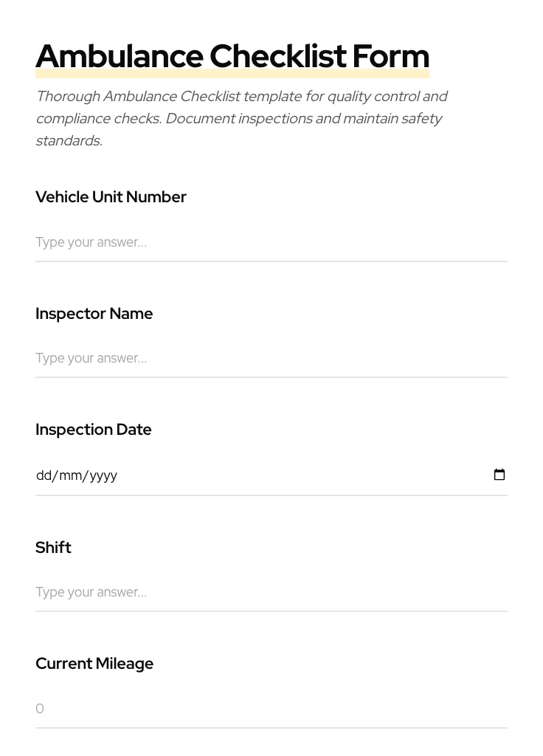
Task: Click the 0 placeholder in Current Mileage
Action: [x=40, y=708]
